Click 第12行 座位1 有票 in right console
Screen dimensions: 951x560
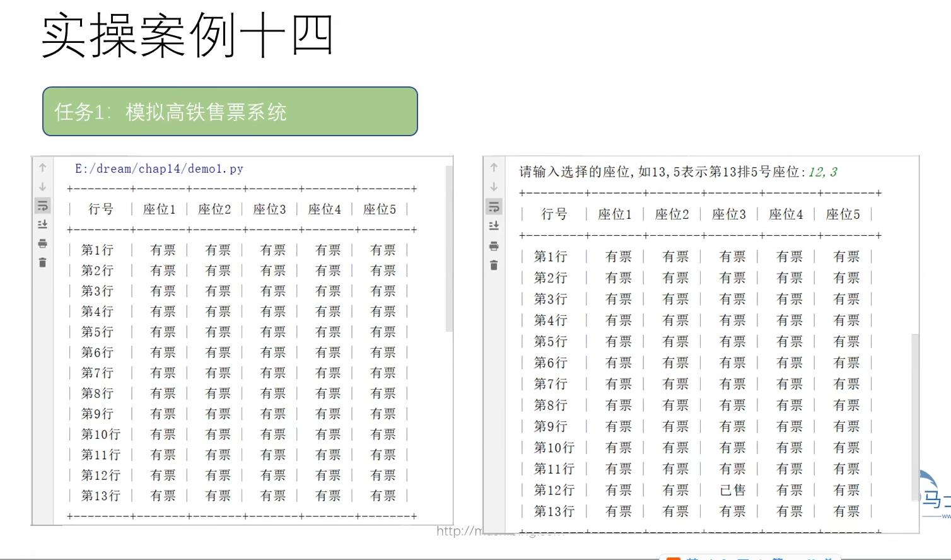[619, 490]
